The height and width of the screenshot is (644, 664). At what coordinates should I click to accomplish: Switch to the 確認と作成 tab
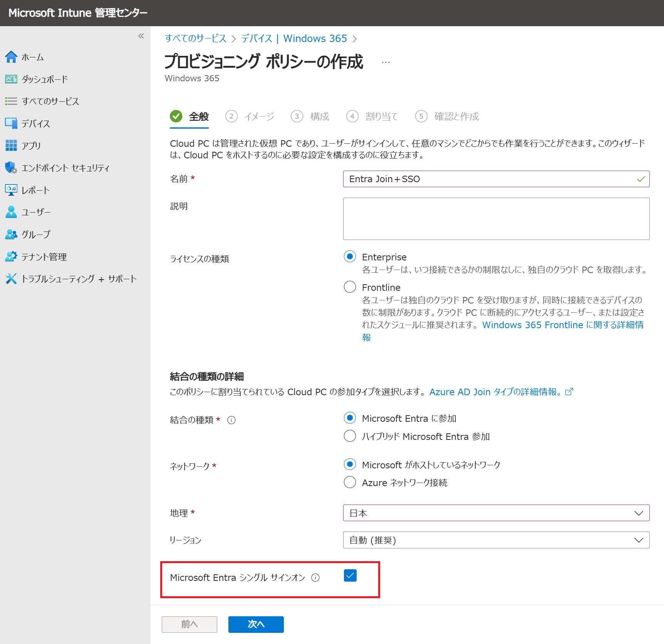(x=448, y=117)
